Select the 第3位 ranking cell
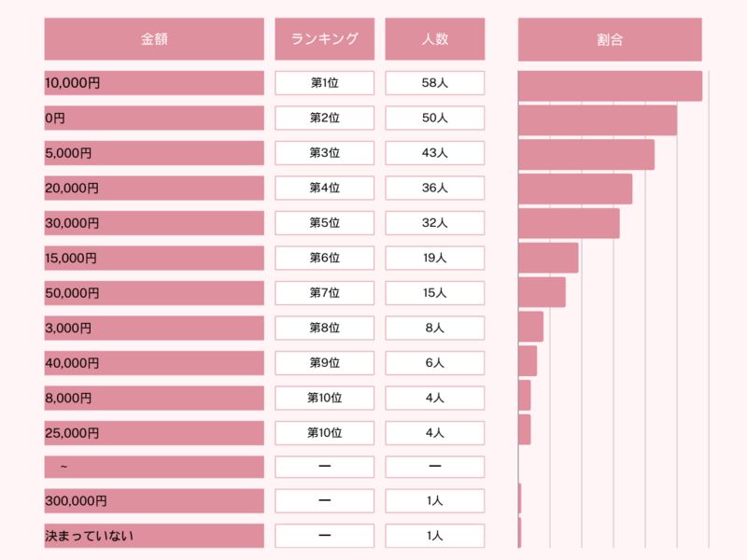 click(324, 153)
